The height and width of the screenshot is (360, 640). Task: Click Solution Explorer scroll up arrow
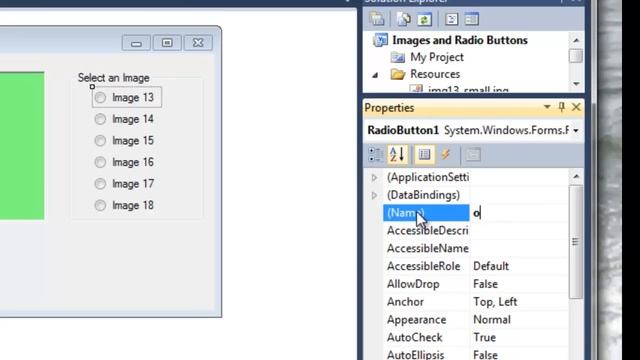click(x=576, y=40)
